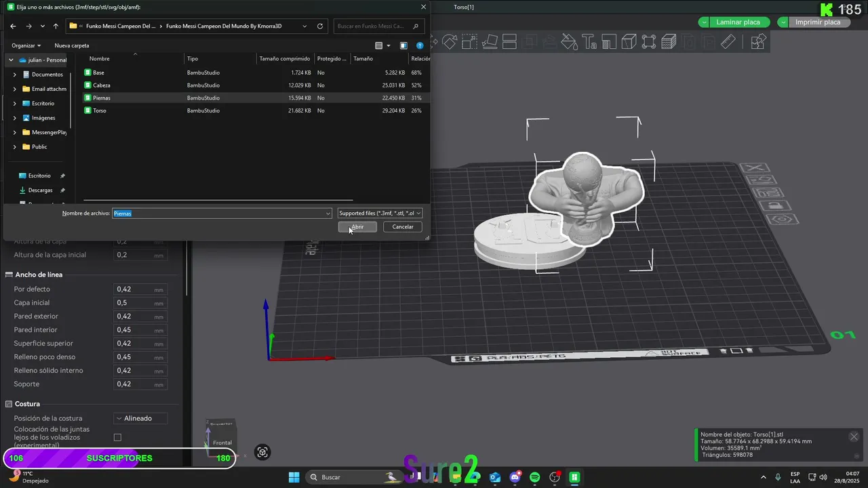Toggle the preview pane icon
Image resolution: width=868 pixels, height=488 pixels.
pos(403,45)
